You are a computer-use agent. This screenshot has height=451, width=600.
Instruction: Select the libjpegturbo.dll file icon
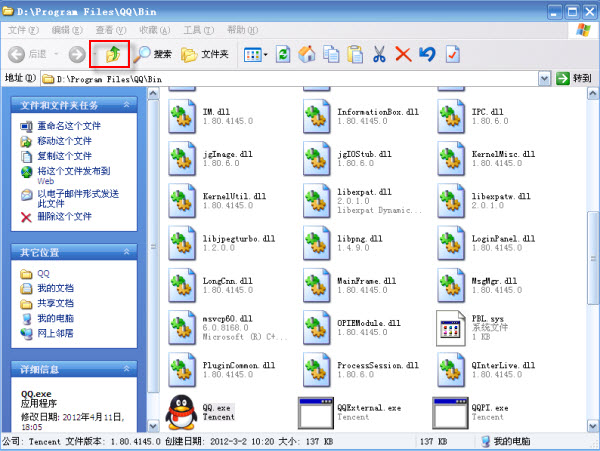(x=182, y=243)
